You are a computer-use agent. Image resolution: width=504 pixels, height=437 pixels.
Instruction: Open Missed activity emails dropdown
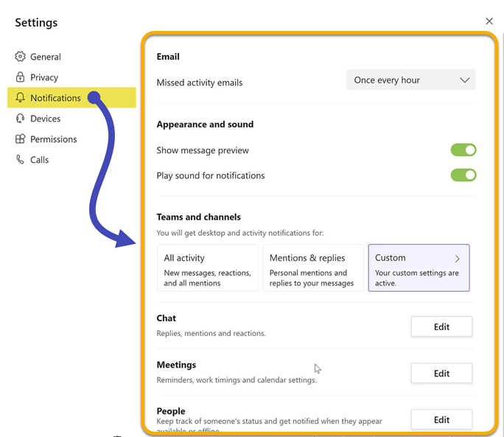point(410,80)
